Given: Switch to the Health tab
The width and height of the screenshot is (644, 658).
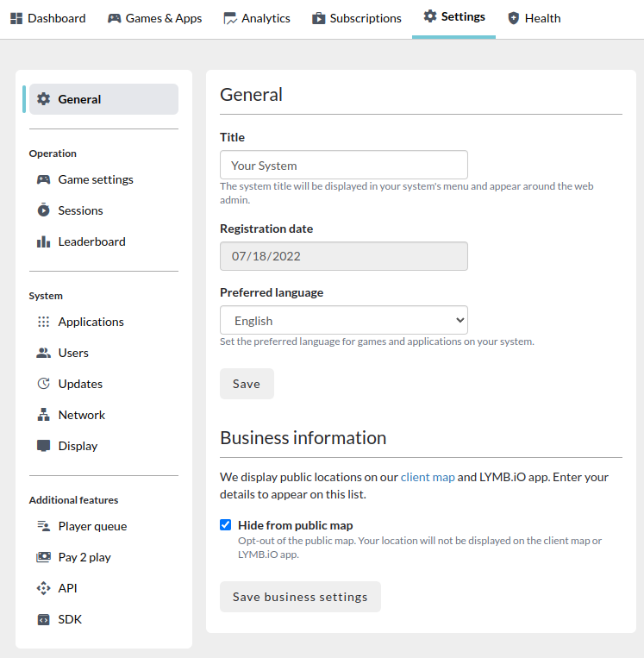Looking at the screenshot, I should [x=534, y=18].
